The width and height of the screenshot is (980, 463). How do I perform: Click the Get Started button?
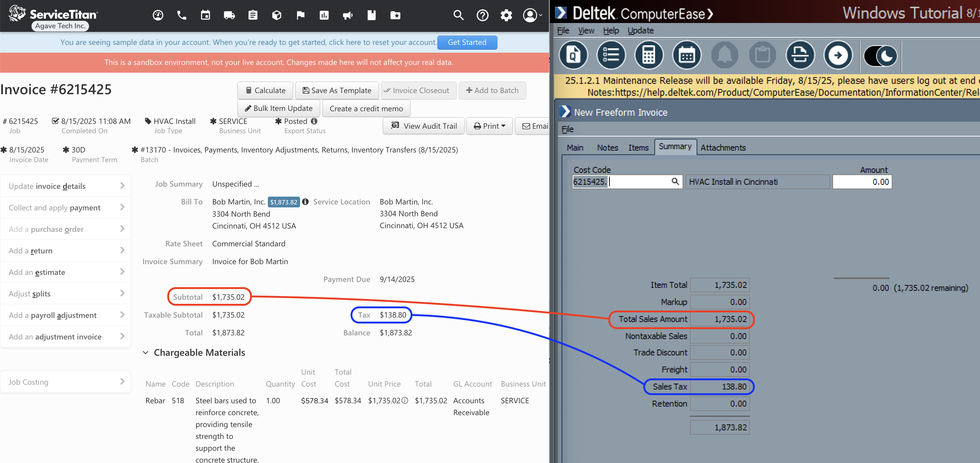click(467, 42)
